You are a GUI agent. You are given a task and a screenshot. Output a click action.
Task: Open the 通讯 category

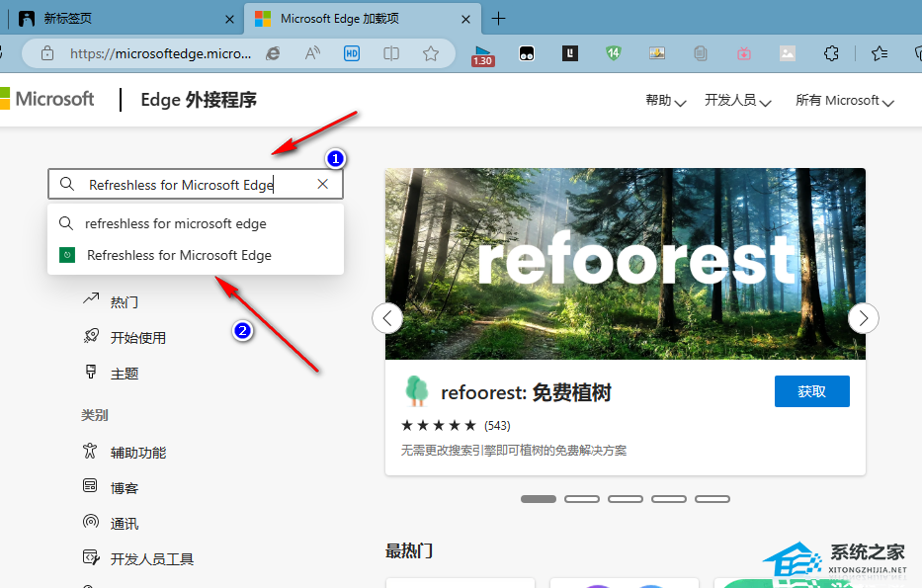point(111,524)
